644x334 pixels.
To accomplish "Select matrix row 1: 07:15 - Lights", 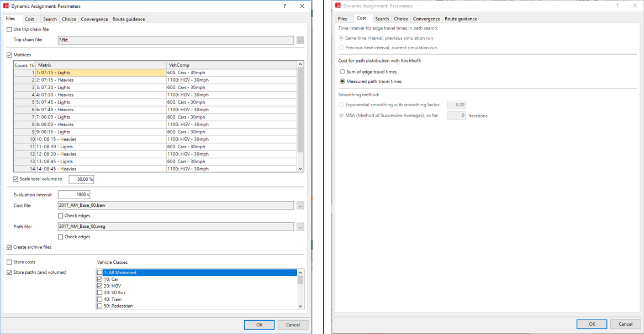I will tap(101, 72).
